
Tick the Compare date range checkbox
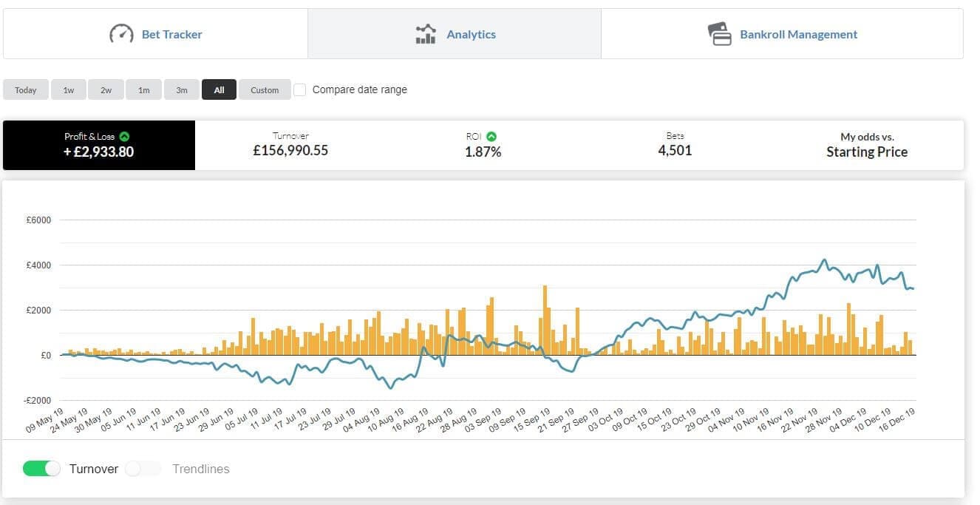click(300, 89)
